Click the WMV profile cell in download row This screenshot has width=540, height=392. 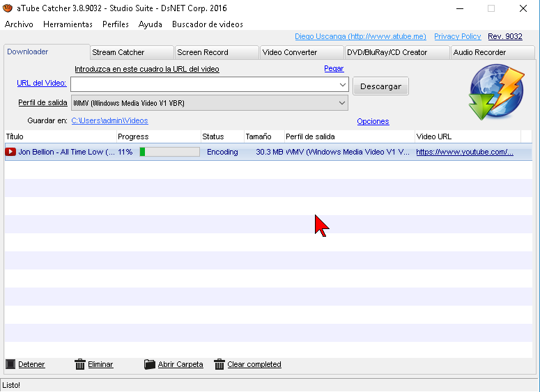(x=348, y=152)
